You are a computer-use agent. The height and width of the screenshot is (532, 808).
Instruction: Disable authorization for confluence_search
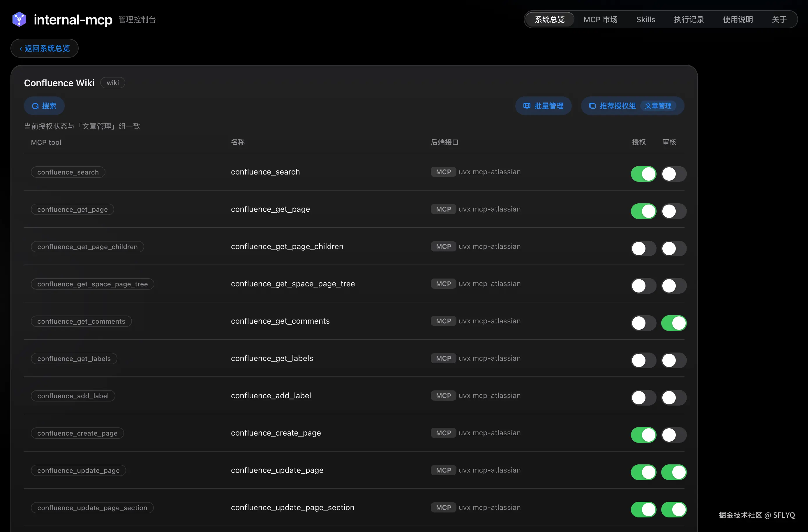(643, 174)
